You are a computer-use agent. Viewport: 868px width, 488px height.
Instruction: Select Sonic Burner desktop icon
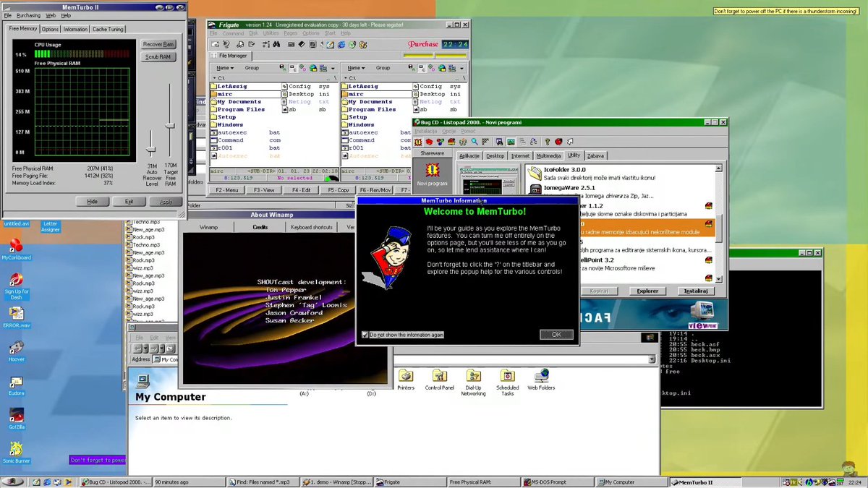pos(16,450)
